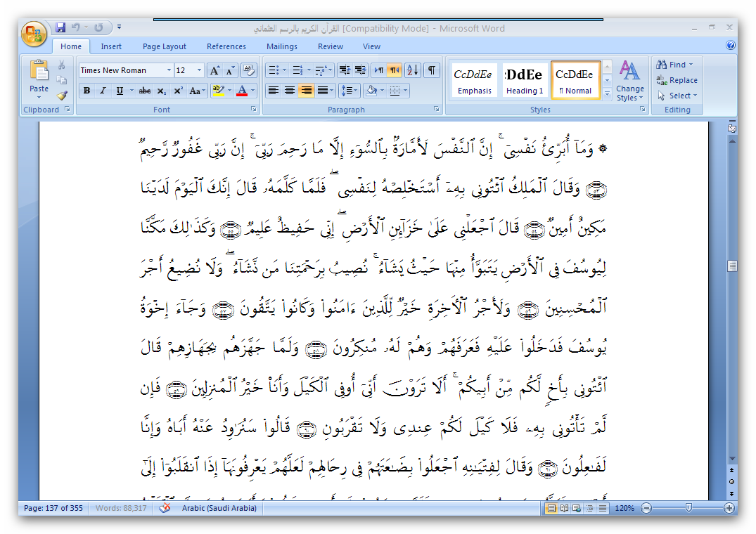Screen dimensions: 756x534
Task: Center the paragraph text
Action: pyautogui.click(x=290, y=91)
